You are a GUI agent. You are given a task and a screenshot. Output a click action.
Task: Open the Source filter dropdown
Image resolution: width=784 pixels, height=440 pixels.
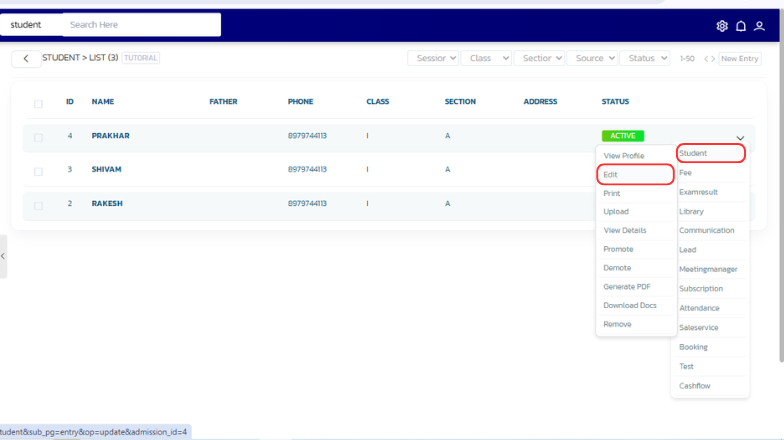(x=592, y=58)
